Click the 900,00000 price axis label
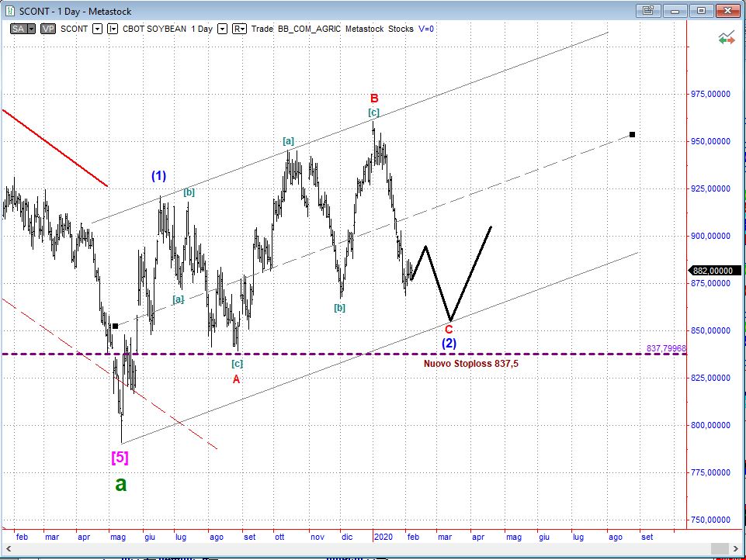The height and width of the screenshot is (560, 746). (711, 236)
